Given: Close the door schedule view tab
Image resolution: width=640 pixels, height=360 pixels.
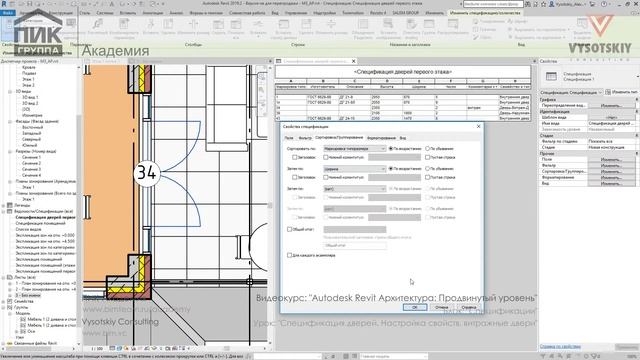Looking at the screenshot, I should pyautogui.click(x=353, y=61).
